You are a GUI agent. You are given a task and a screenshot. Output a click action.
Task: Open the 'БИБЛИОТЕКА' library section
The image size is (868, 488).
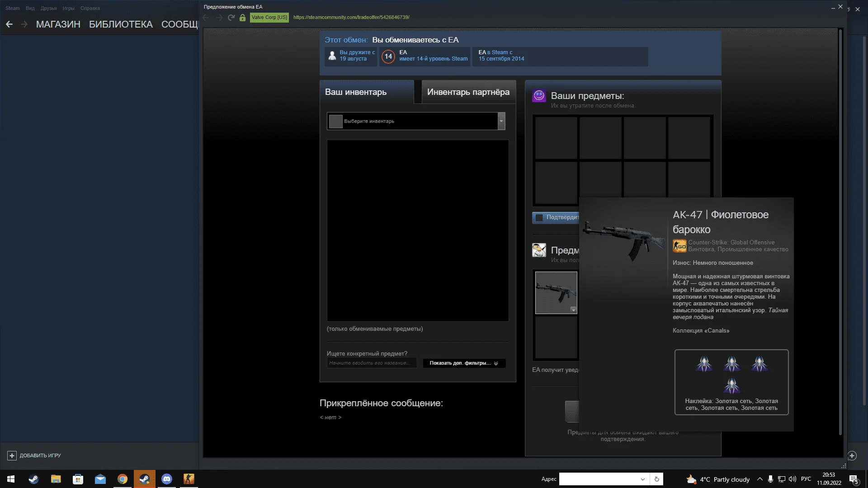click(x=121, y=24)
